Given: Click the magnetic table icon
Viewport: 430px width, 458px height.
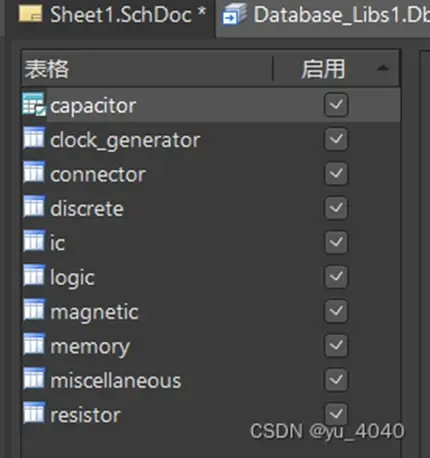Looking at the screenshot, I should 34,310.
